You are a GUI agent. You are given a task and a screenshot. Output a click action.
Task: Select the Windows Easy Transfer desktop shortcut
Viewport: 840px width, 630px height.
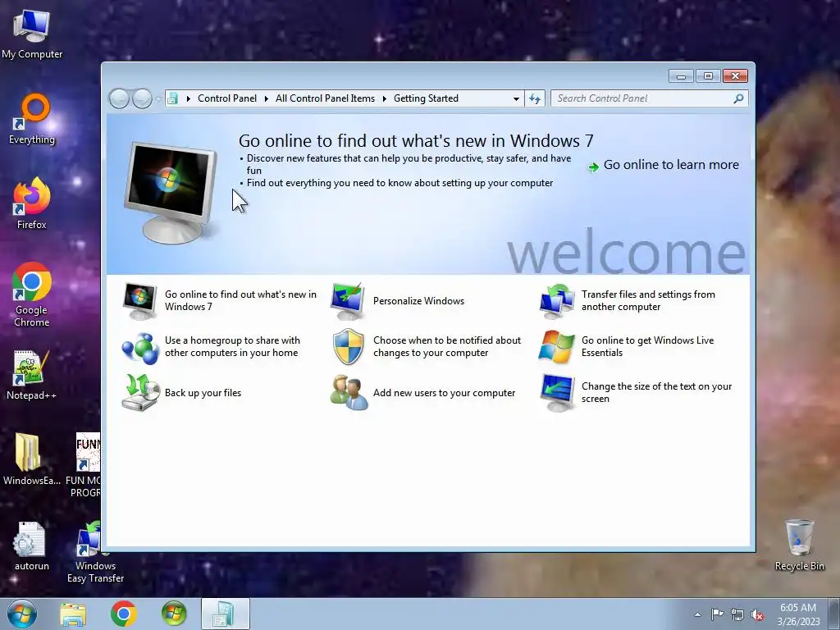(95, 552)
